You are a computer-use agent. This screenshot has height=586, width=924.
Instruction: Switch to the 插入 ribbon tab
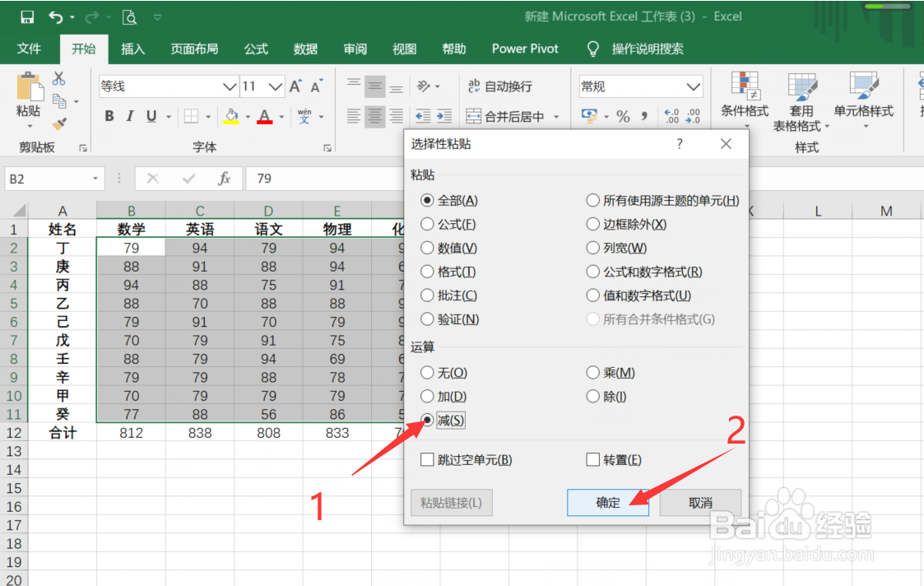coord(133,49)
